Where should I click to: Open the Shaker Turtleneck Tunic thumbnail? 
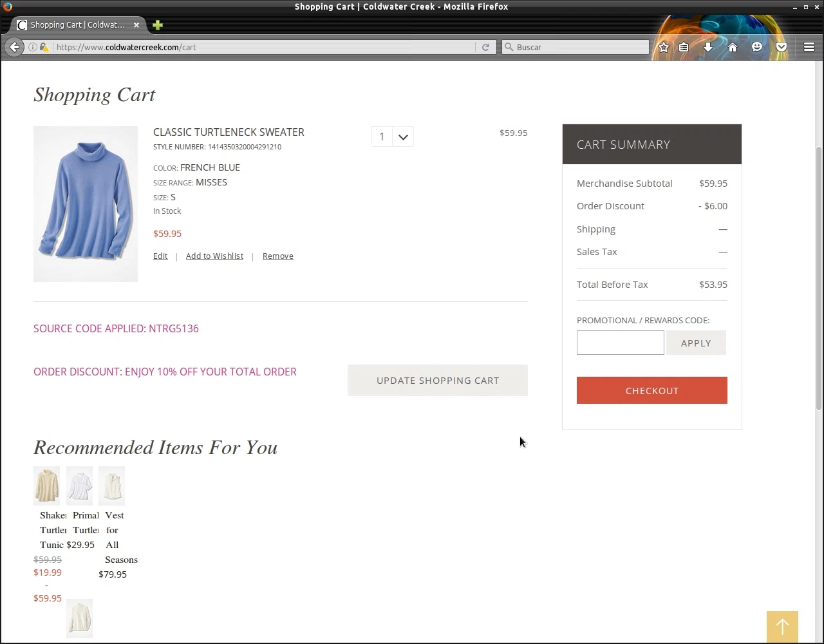coord(46,486)
